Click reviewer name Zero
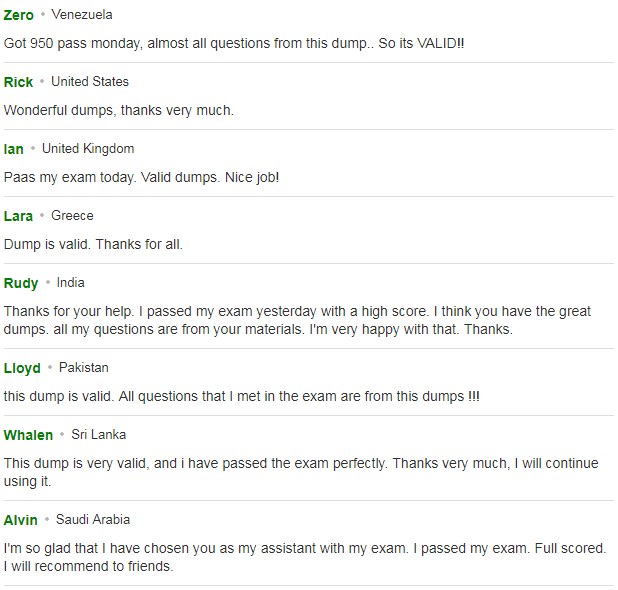 (x=19, y=15)
